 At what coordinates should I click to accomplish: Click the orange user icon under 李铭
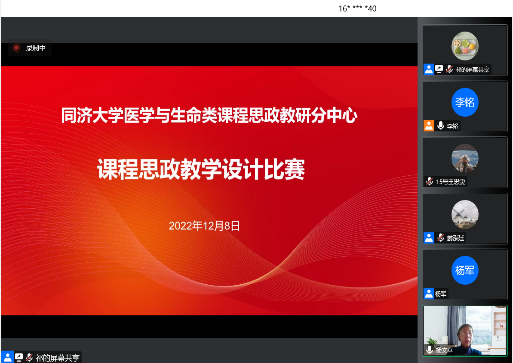(x=429, y=126)
